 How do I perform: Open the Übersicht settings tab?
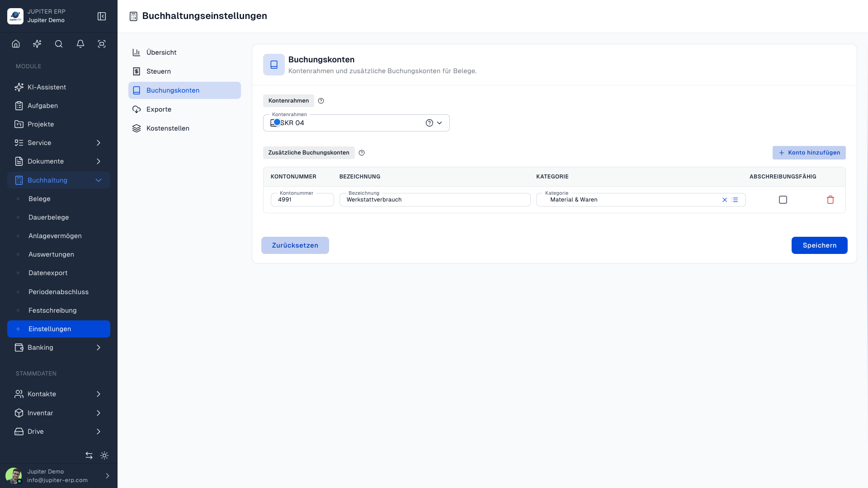click(184, 52)
